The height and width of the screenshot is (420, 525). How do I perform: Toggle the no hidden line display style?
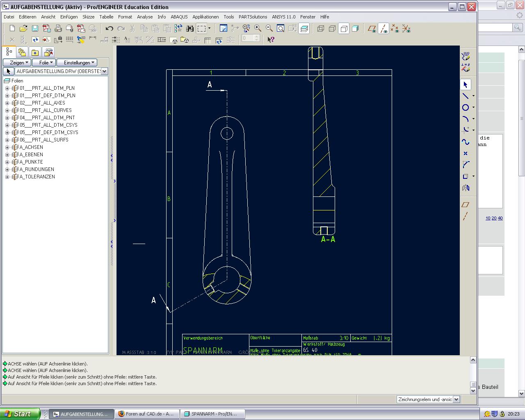344,28
